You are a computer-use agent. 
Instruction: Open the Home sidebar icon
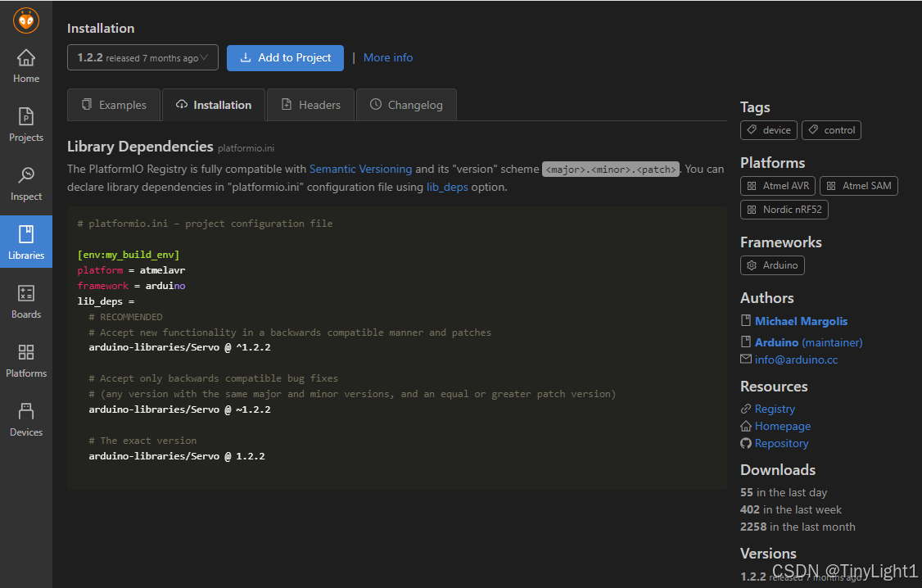point(26,66)
